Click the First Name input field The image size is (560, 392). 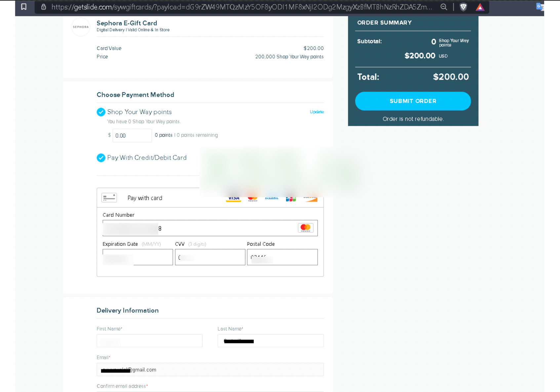click(149, 341)
